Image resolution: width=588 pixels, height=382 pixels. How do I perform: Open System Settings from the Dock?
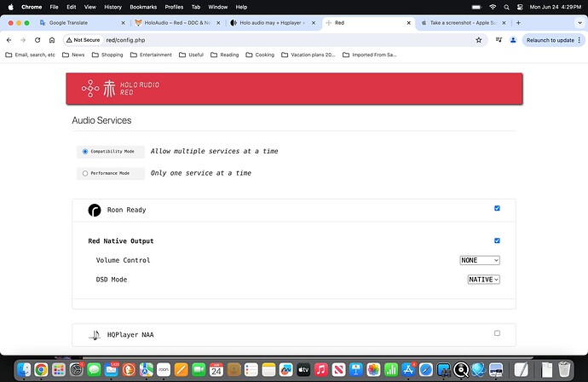tap(76, 369)
